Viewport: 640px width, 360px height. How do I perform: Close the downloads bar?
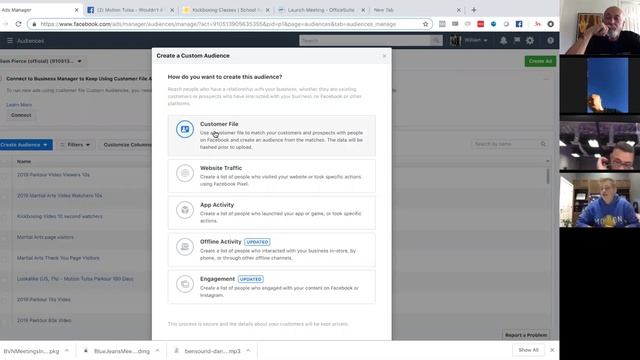[552, 350]
